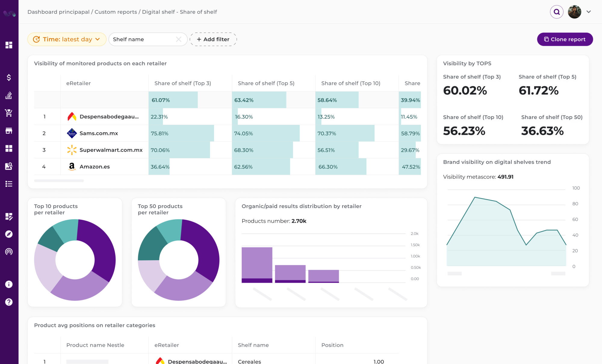Viewport: 602px width, 364px height.
Task: Click Add filter
Action: (213, 39)
